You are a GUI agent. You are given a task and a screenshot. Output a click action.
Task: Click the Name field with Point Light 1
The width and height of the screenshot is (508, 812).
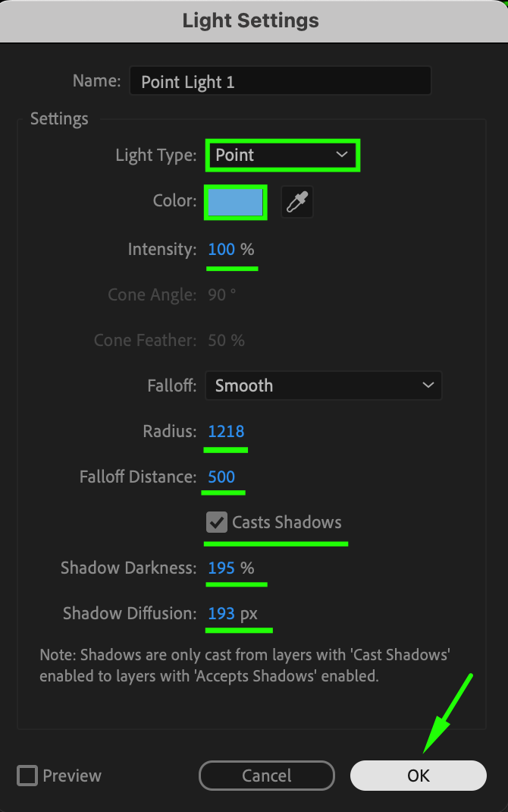click(280, 82)
